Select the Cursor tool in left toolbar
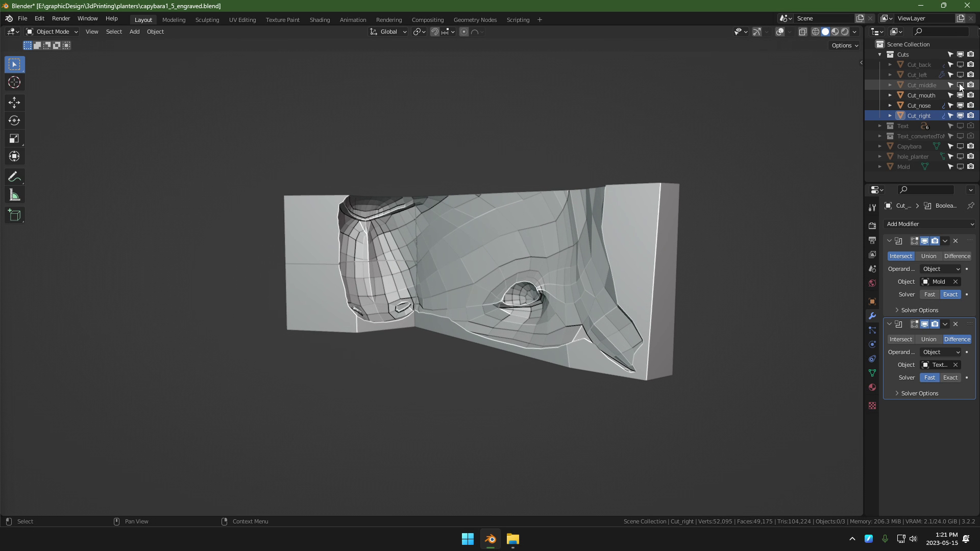 [x=14, y=83]
